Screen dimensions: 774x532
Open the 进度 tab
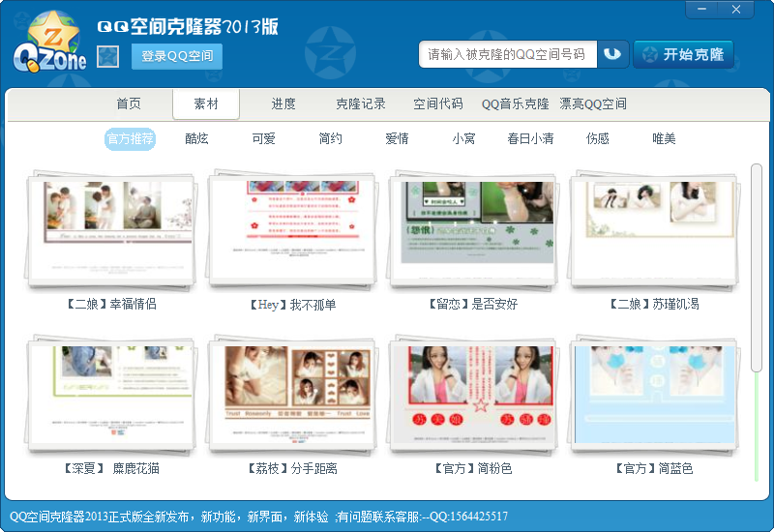tap(283, 104)
